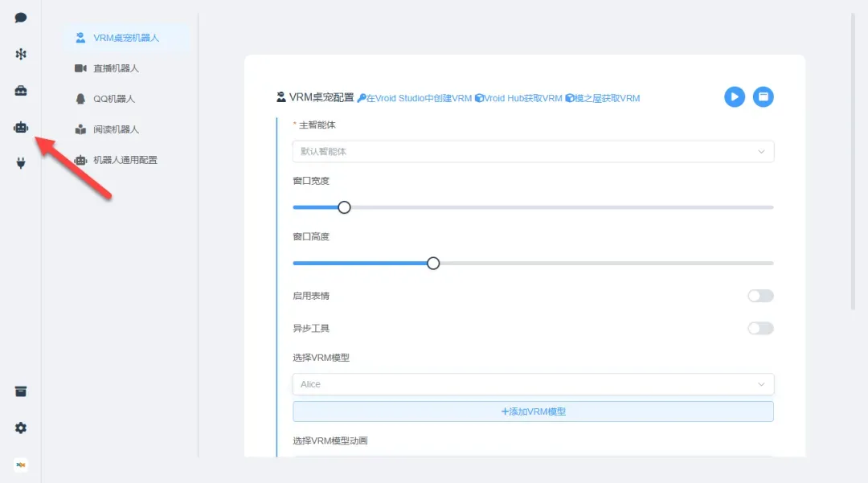Select the robot icon in left sidebar

pos(21,127)
